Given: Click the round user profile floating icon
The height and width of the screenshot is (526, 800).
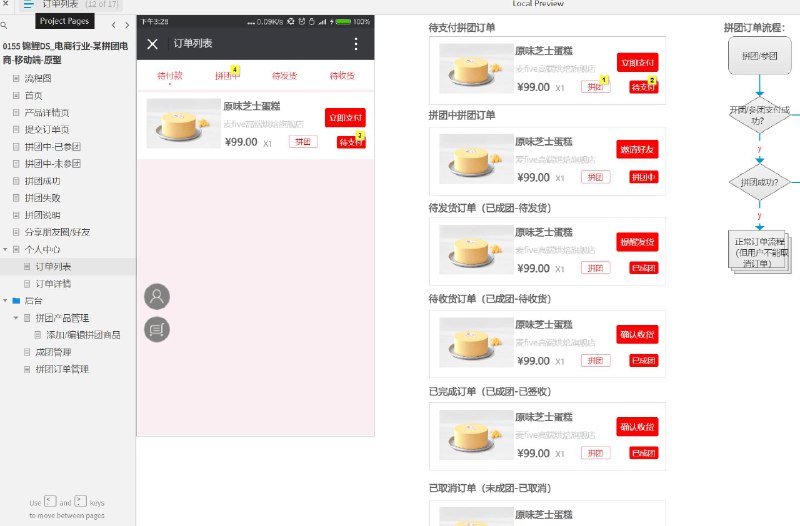Looking at the screenshot, I should pyautogui.click(x=157, y=296).
